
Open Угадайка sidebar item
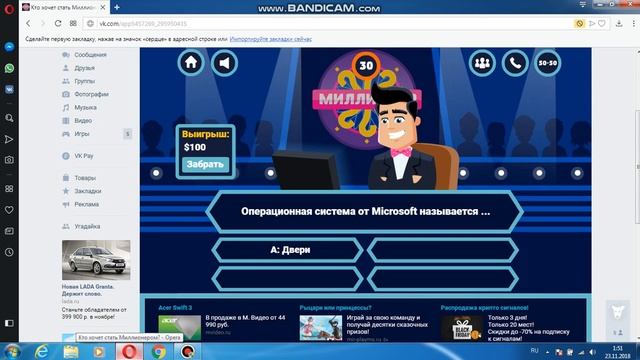87,226
